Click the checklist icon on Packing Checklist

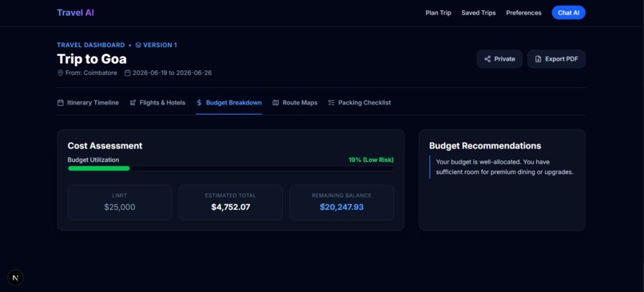(x=331, y=103)
